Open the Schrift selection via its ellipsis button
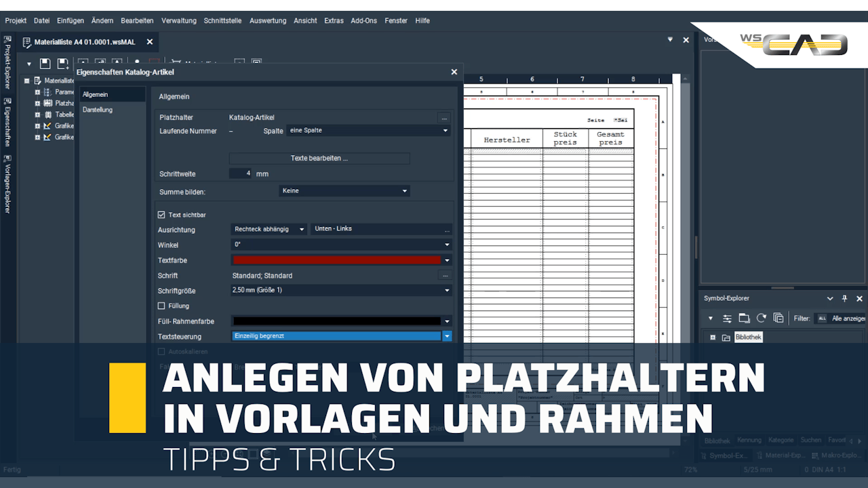Screen dimensions: 868x488 point(446,275)
